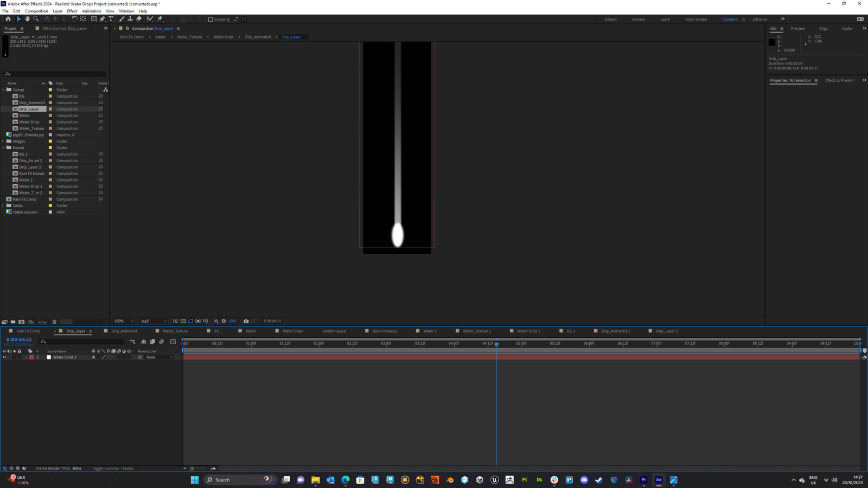Pick the Pen tool

click(103, 19)
